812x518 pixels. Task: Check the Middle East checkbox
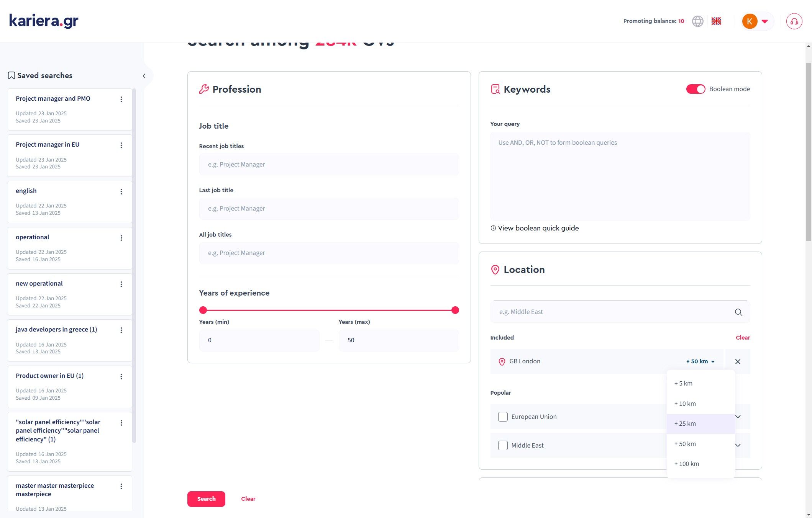(x=502, y=445)
